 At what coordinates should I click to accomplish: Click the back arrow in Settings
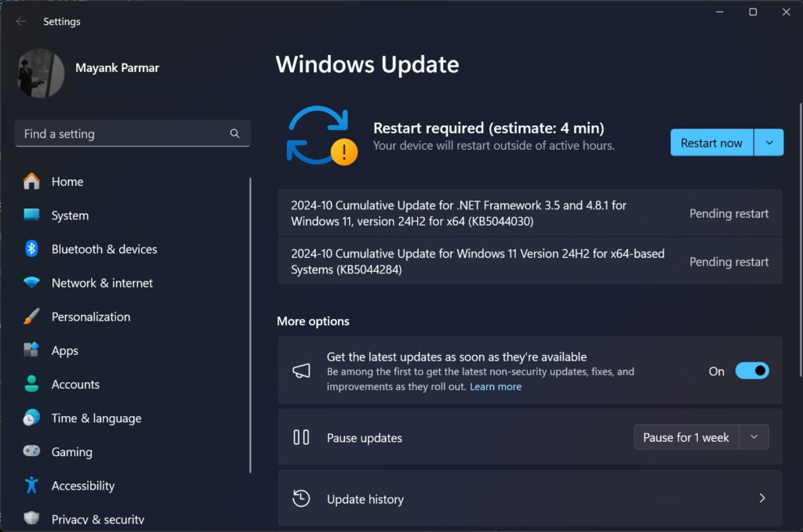21,21
